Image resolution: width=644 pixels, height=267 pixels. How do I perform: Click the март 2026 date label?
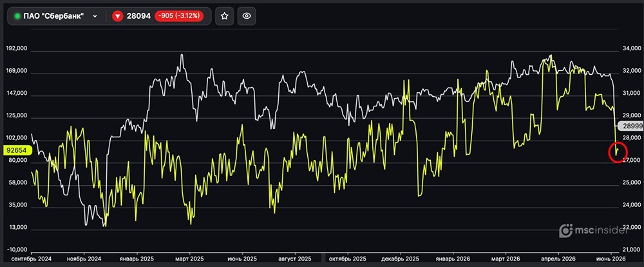tap(505, 259)
